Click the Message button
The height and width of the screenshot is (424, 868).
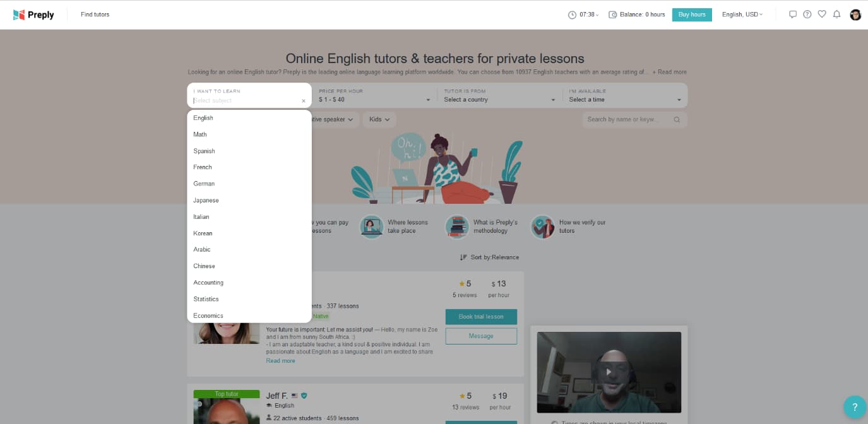(x=481, y=336)
